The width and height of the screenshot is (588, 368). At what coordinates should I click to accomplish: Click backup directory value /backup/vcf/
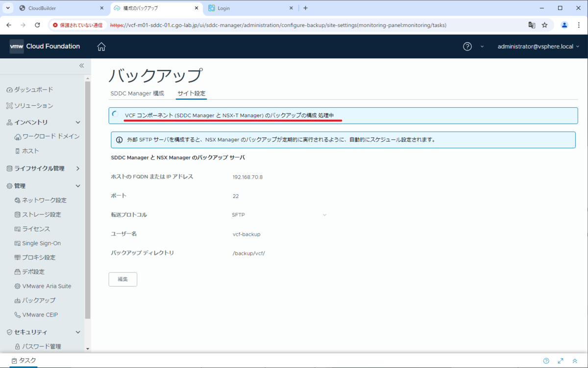point(249,253)
